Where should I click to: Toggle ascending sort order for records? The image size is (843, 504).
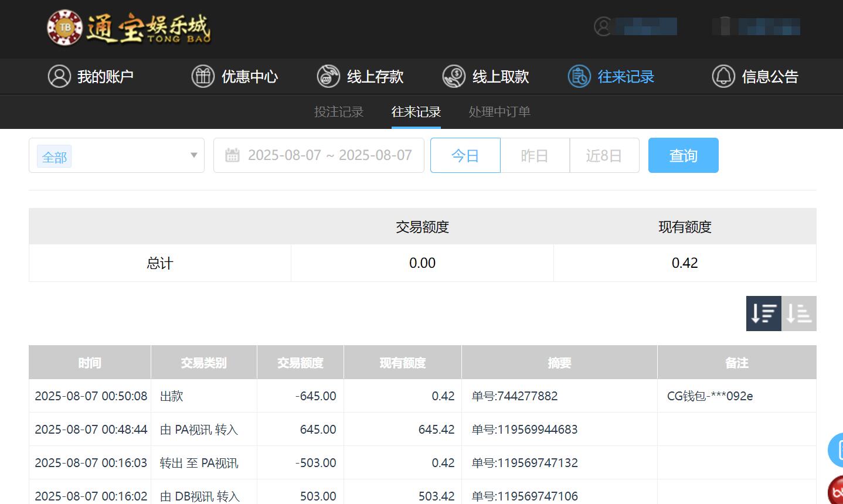click(799, 313)
